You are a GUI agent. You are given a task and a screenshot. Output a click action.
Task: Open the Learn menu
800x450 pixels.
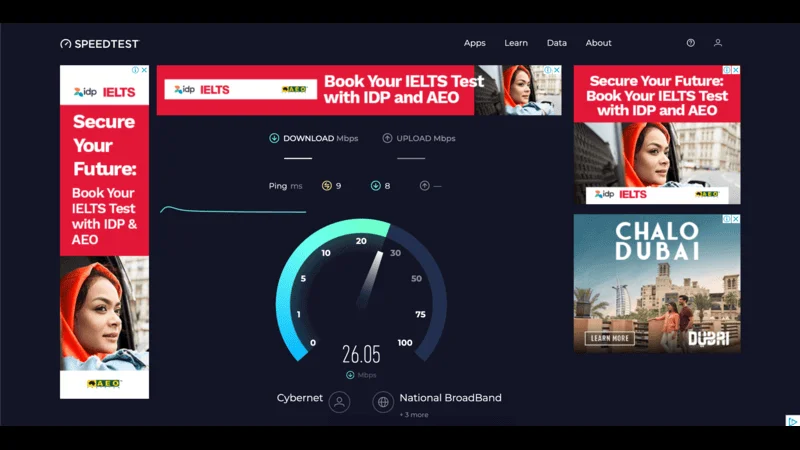pyautogui.click(x=516, y=43)
